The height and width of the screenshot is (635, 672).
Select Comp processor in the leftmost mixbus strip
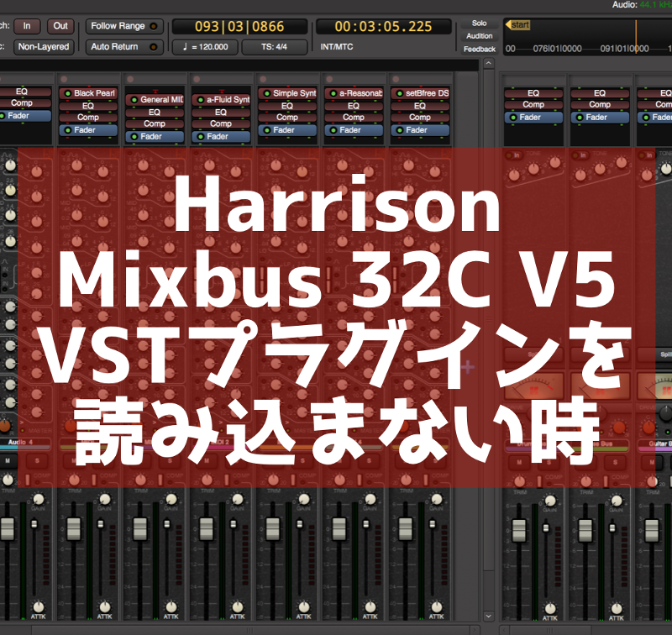pyautogui.click(x=533, y=104)
